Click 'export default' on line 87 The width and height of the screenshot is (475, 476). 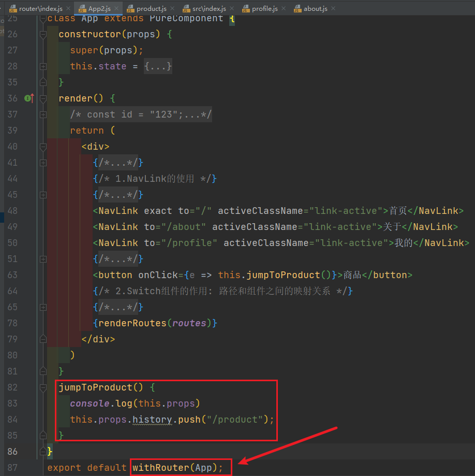87,468
